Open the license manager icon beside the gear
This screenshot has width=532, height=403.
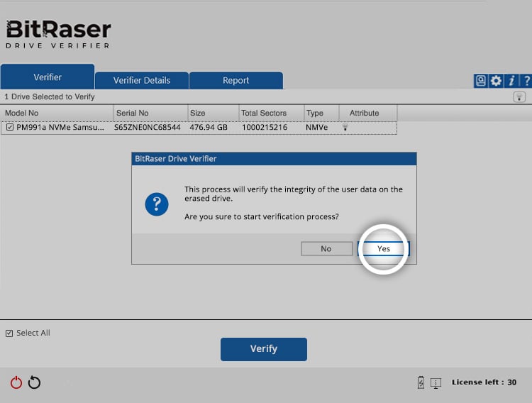click(x=480, y=81)
